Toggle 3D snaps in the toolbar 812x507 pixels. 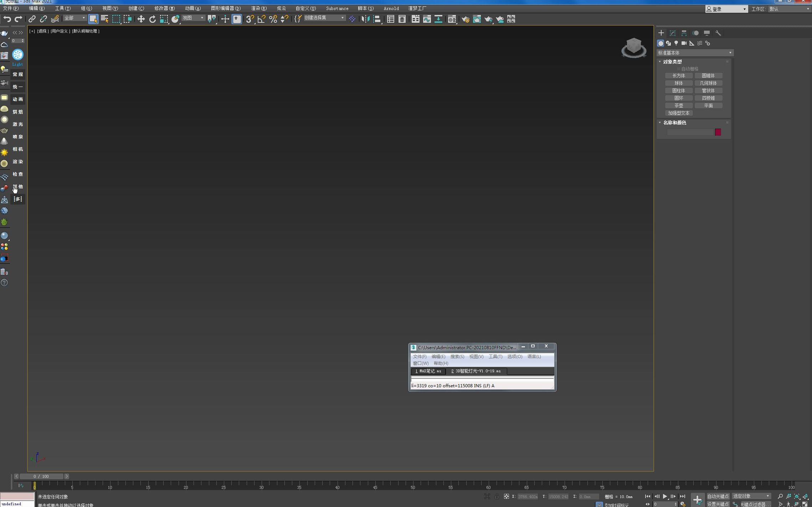[249, 19]
